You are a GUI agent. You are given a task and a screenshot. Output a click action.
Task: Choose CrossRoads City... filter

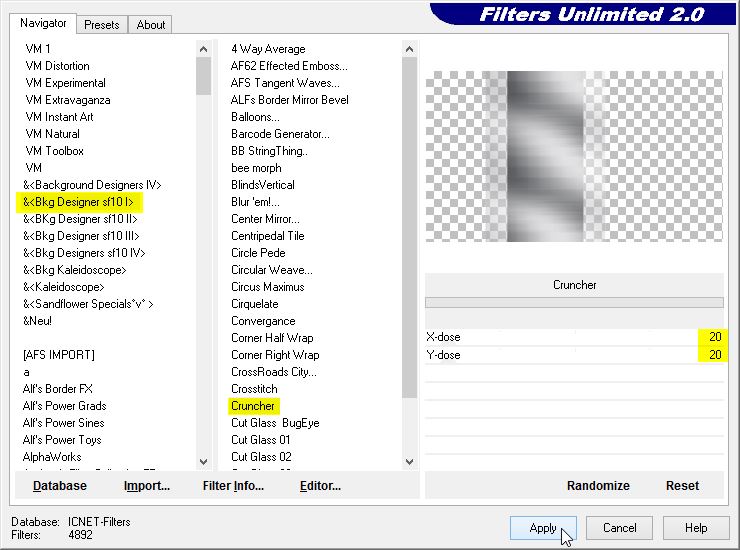[x=274, y=372]
